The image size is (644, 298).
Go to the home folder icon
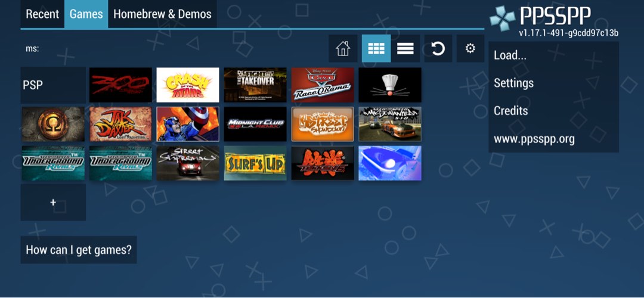(342, 48)
